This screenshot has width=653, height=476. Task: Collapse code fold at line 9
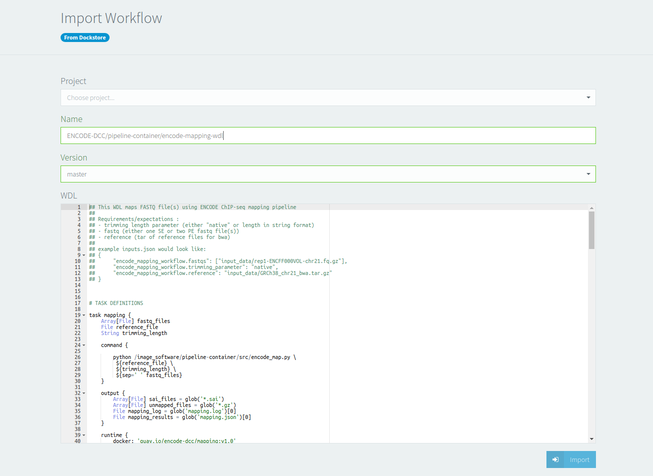(84, 255)
